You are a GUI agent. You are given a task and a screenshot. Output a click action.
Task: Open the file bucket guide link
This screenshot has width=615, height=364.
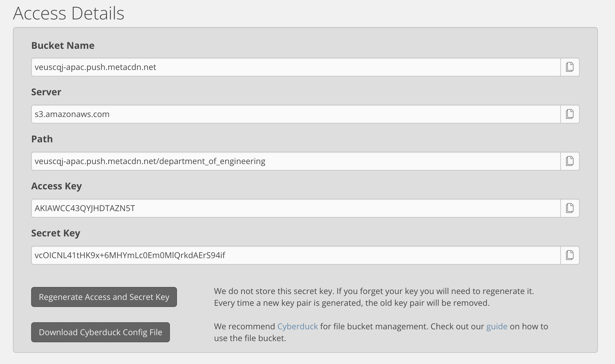497,326
